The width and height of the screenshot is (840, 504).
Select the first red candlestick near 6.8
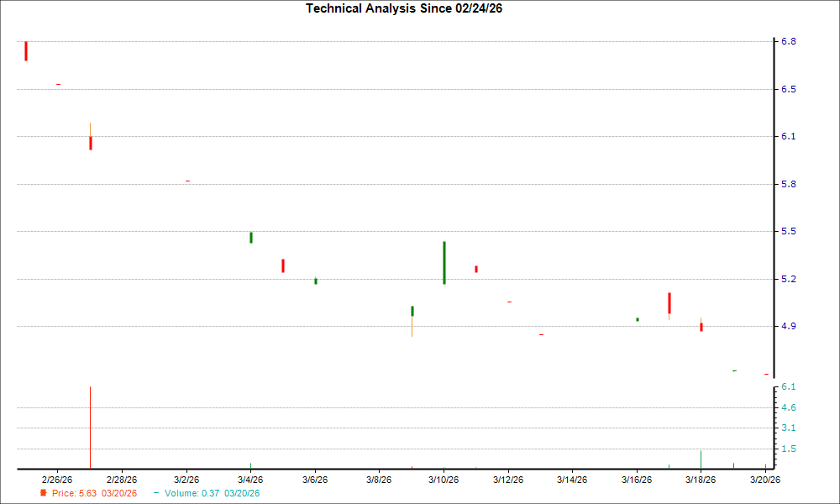[26, 50]
